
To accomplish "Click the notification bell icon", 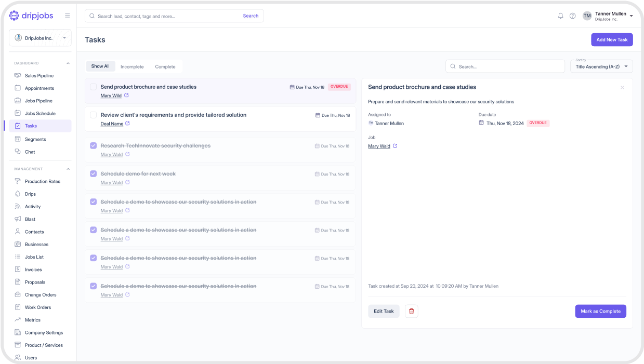I will point(560,16).
